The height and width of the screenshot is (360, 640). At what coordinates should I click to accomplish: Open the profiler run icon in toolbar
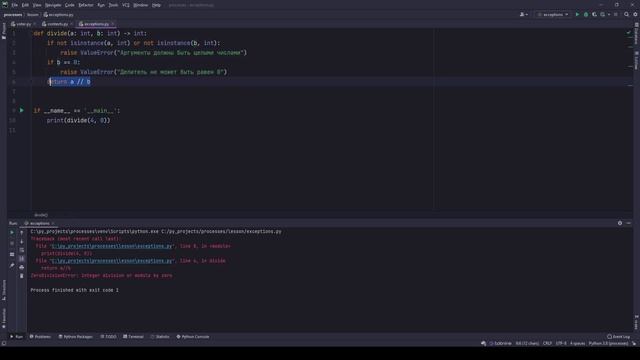pos(602,15)
